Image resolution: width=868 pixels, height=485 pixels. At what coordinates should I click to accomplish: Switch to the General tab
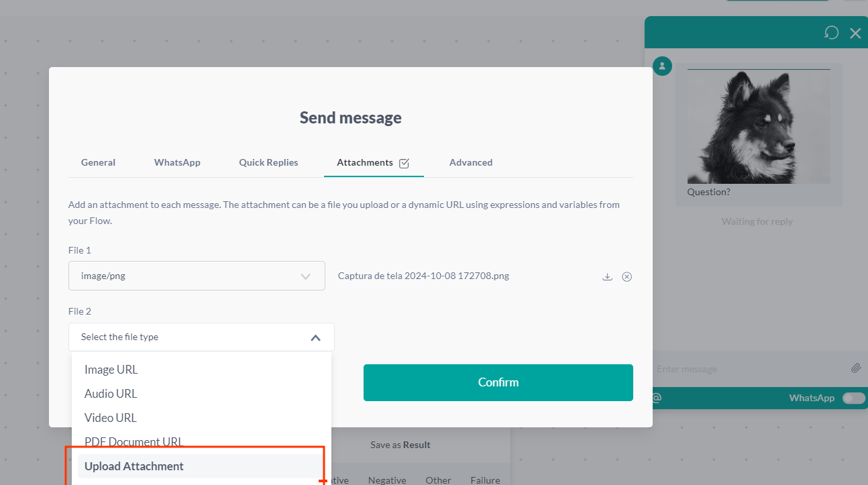coord(98,162)
